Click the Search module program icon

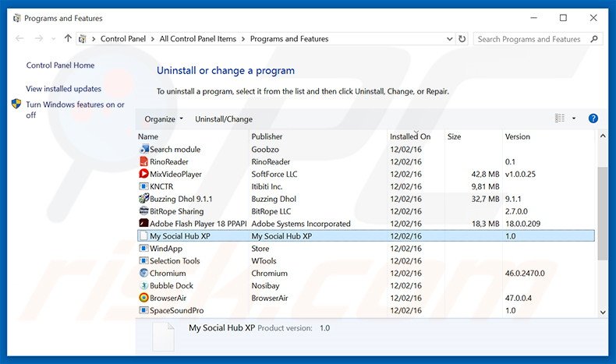click(143, 149)
